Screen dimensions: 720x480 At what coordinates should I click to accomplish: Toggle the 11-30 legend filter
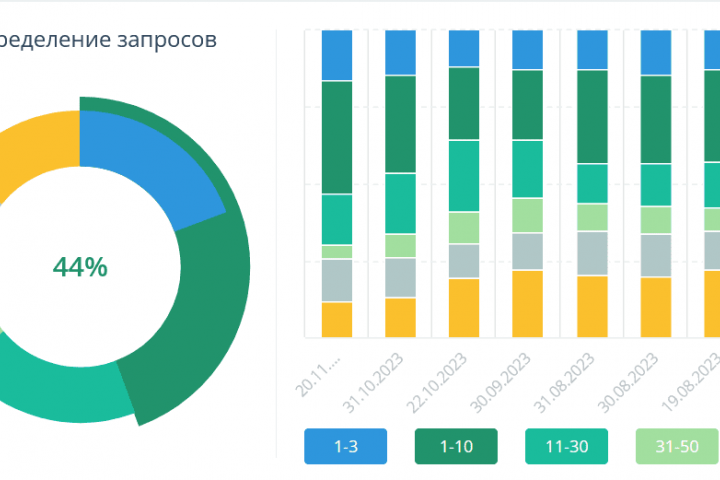(566, 446)
